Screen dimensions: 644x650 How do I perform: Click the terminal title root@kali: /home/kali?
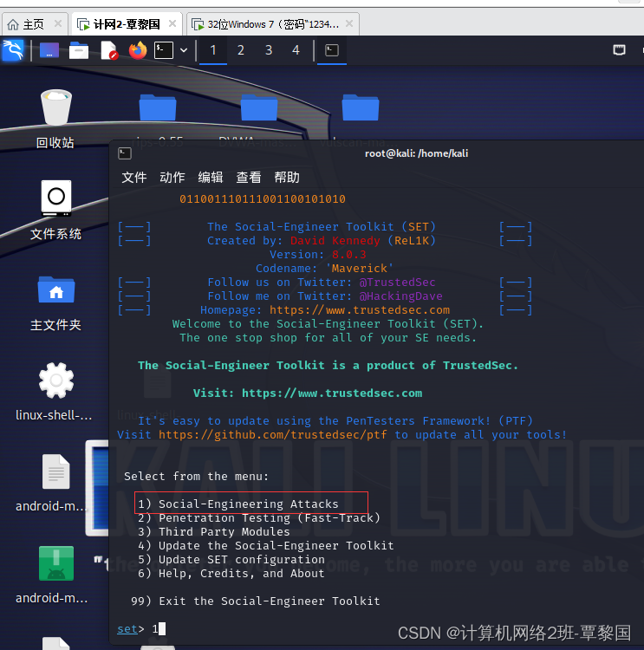coord(416,153)
